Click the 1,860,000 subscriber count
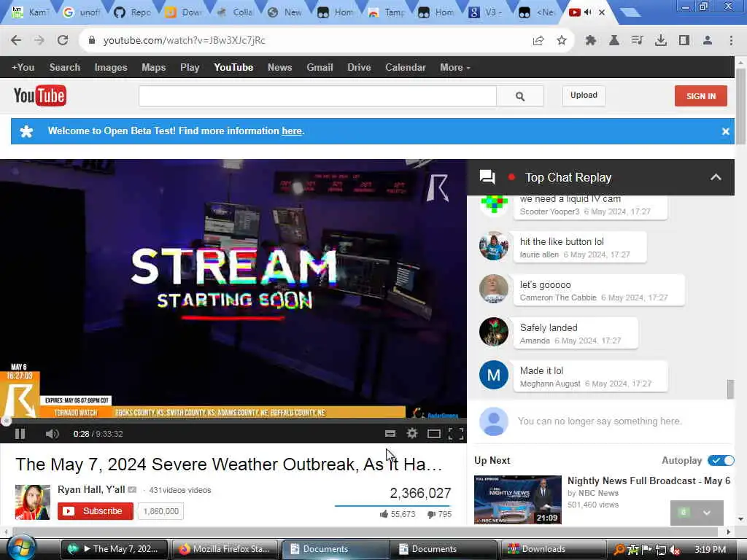The image size is (747, 560). click(160, 511)
